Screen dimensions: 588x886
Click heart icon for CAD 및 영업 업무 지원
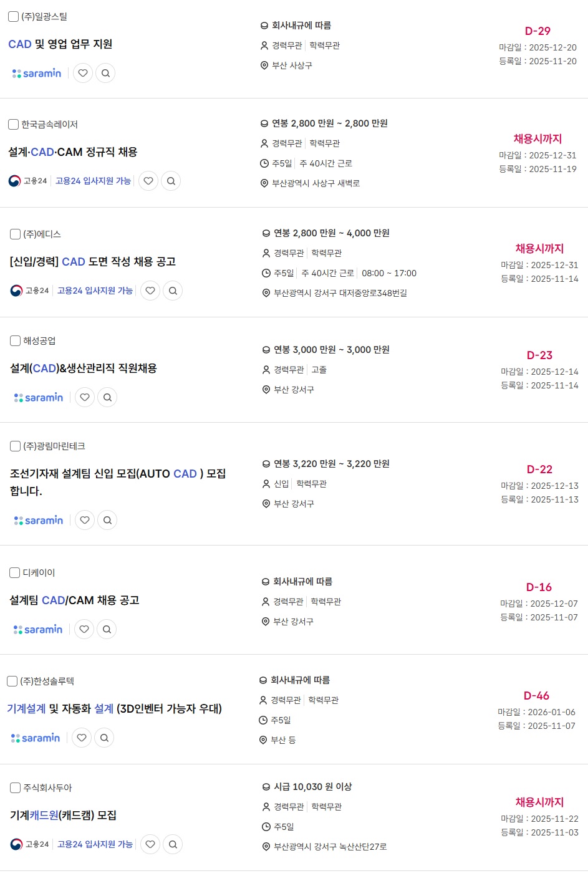[83, 73]
